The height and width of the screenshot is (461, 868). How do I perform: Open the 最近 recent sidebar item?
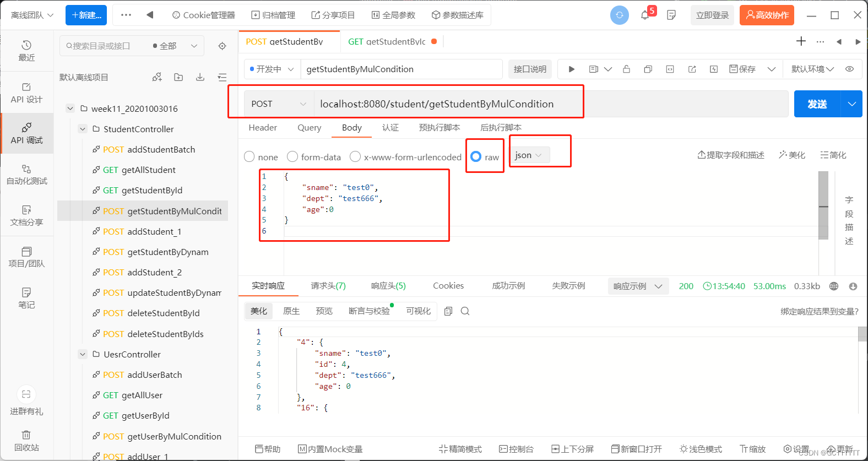click(x=26, y=51)
